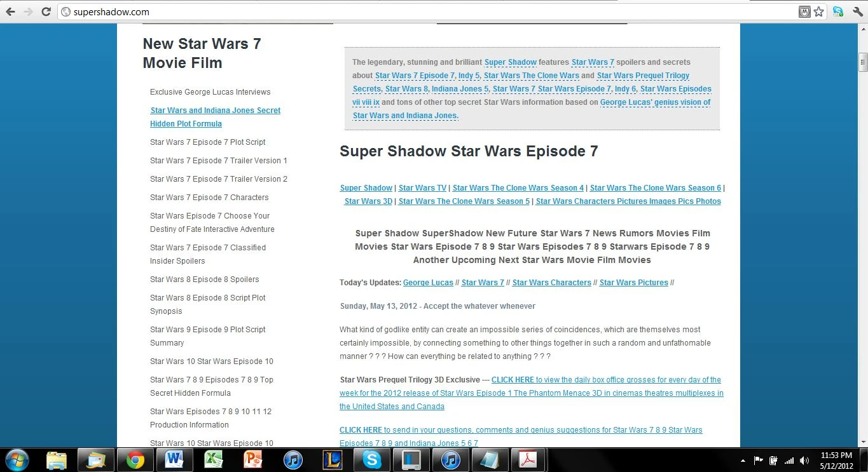The image size is (868, 472).
Task: Open George Lucas' genius vision link
Action: coord(655,102)
